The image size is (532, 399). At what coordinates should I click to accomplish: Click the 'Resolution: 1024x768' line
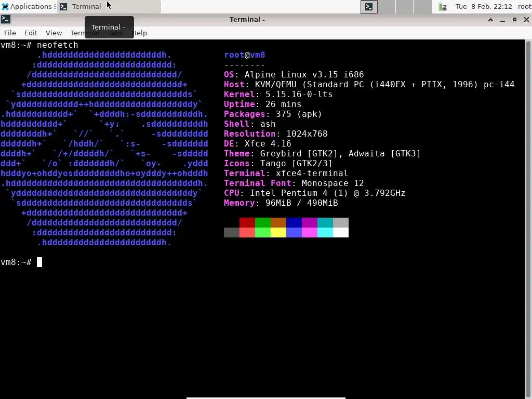click(x=276, y=134)
